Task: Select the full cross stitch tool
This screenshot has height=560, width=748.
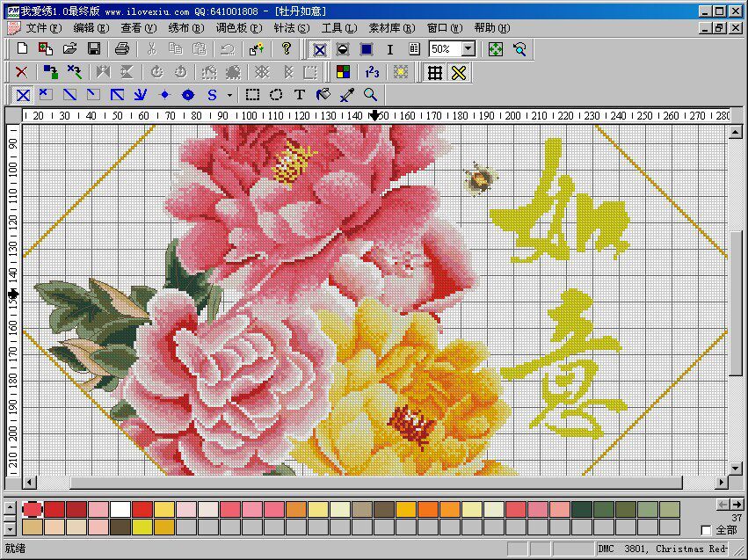Action: point(22,95)
